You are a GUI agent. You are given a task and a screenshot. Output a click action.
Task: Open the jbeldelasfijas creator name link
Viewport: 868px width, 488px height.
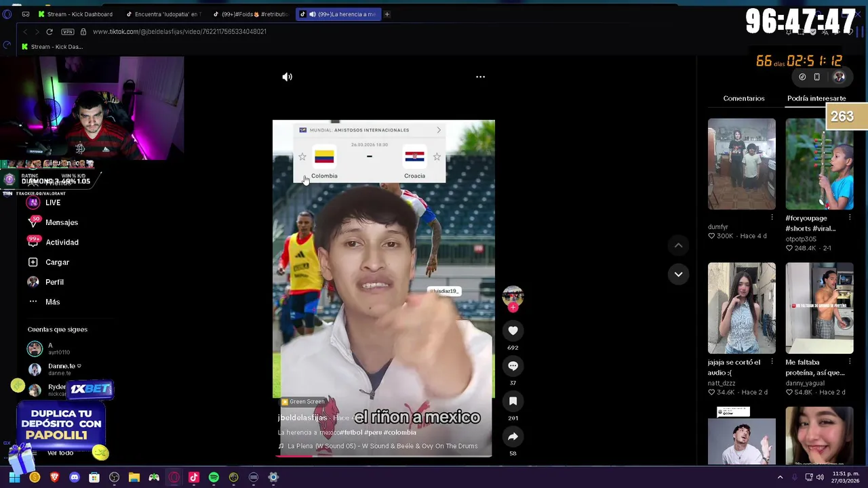[302, 418]
